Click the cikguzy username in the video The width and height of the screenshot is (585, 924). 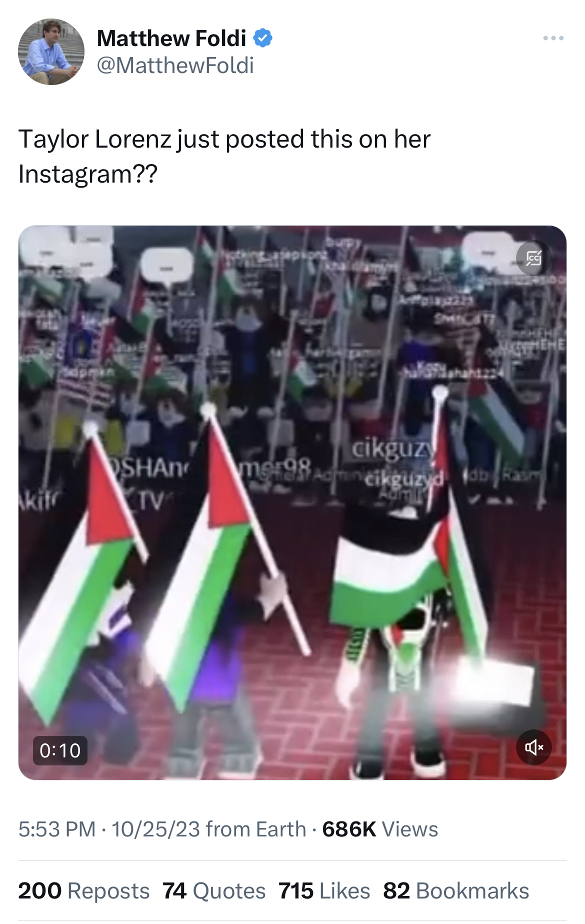pyautogui.click(x=393, y=449)
